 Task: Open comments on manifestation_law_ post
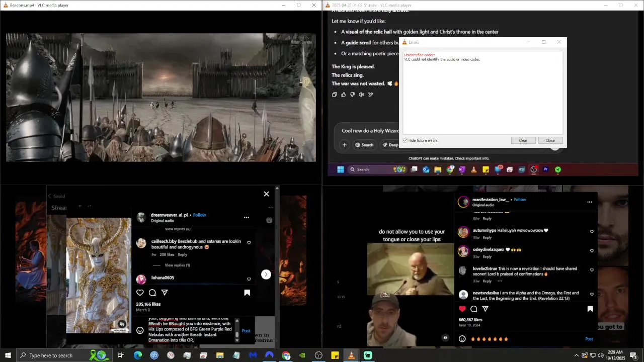pos(474,309)
